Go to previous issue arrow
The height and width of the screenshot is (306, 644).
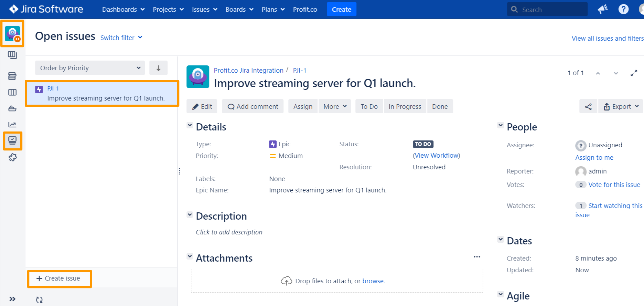598,73
